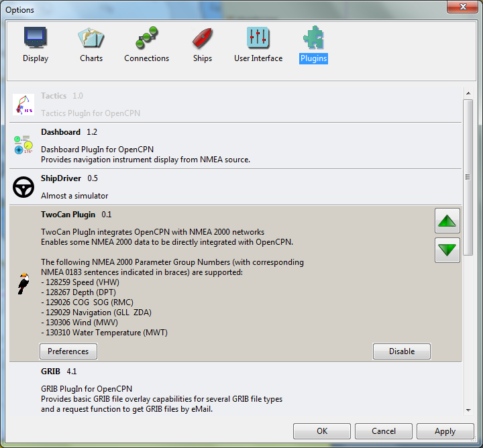The image size is (483, 448).
Task: Select the Tactics 1.0 plugin title
Action: click(x=62, y=96)
